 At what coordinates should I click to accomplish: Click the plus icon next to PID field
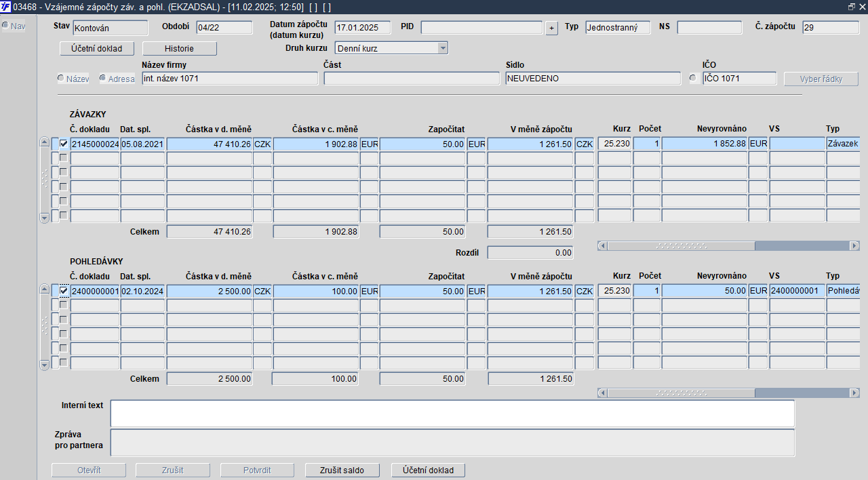pyautogui.click(x=551, y=28)
